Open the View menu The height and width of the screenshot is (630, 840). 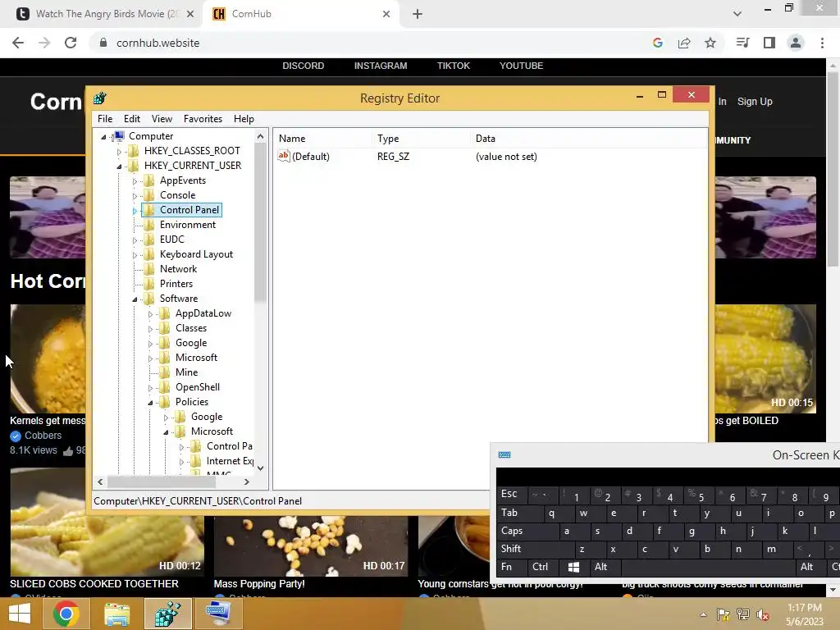pos(162,119)
